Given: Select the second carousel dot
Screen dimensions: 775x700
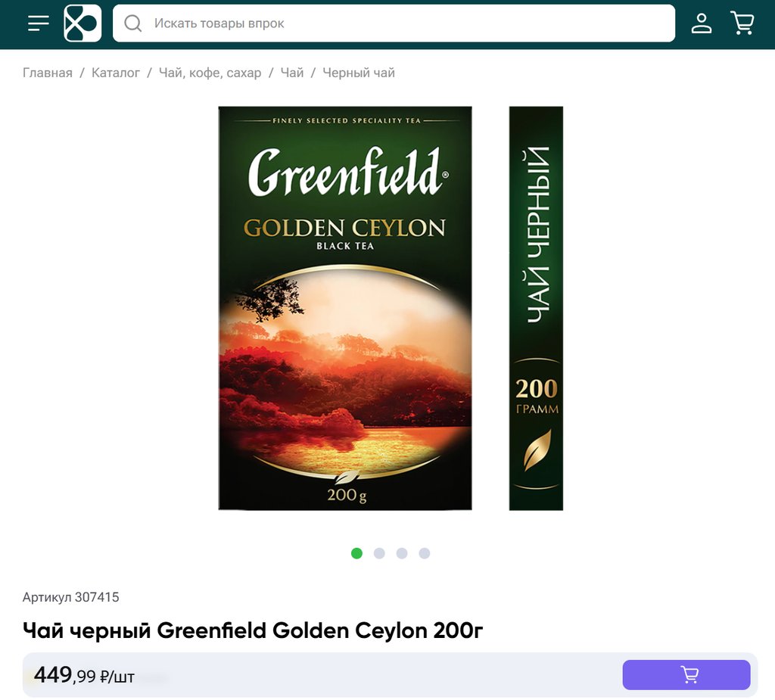Looking at the screenshot, I should pos(379,553).
